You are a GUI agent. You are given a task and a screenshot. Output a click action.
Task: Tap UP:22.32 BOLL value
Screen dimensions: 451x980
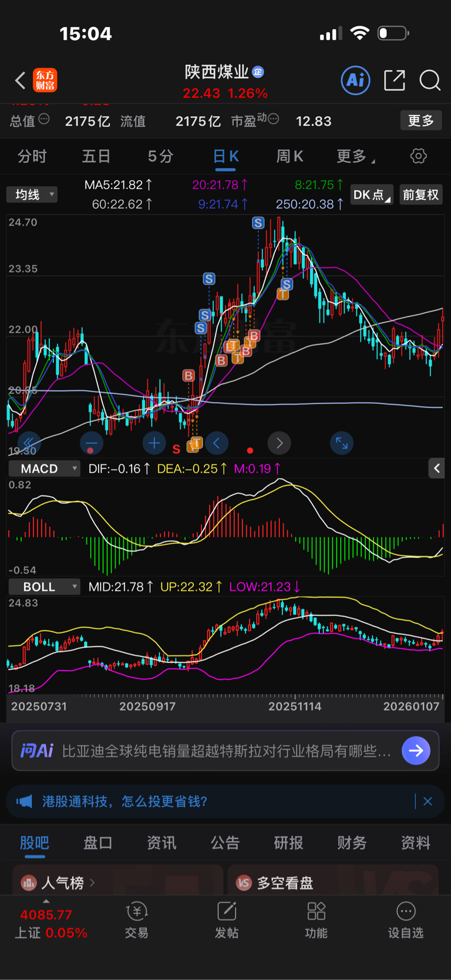tap(191, 587)
